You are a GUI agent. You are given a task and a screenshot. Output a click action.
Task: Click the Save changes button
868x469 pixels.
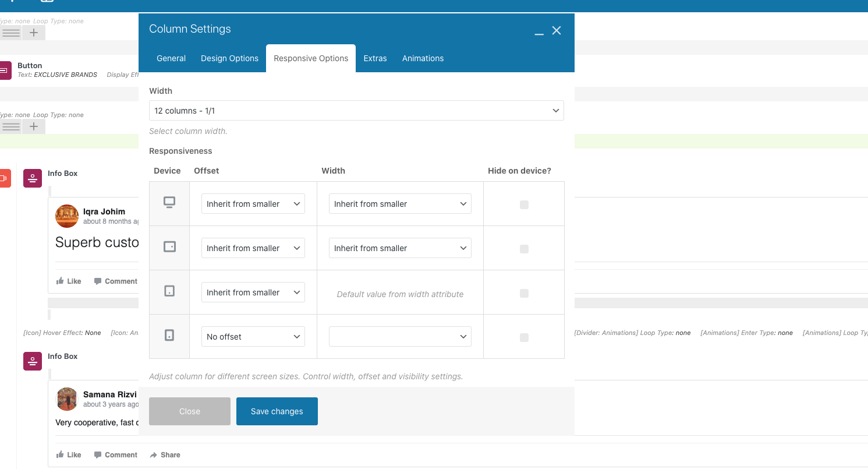coord(277,411)
